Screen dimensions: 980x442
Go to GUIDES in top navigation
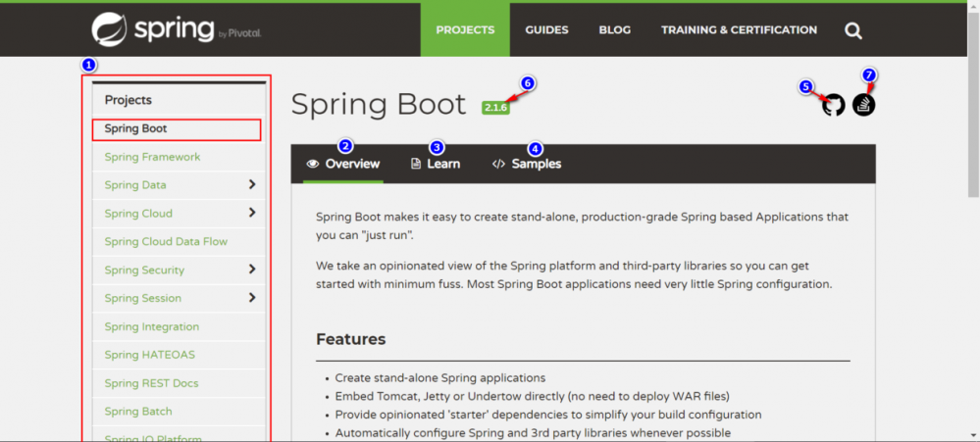(546, 30)
